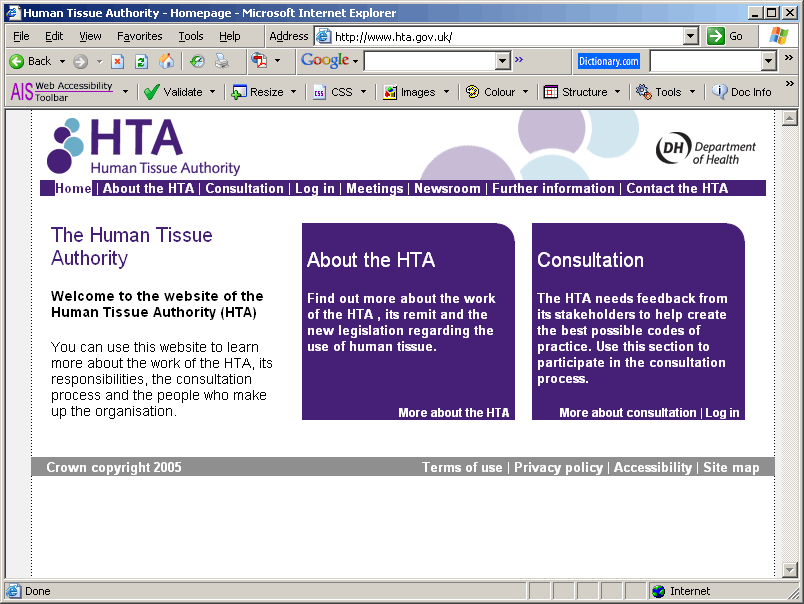Viewport: 804px width, 604px height.
Task: Open the Back button history dropdown
Action: click(x=62, y=62)
